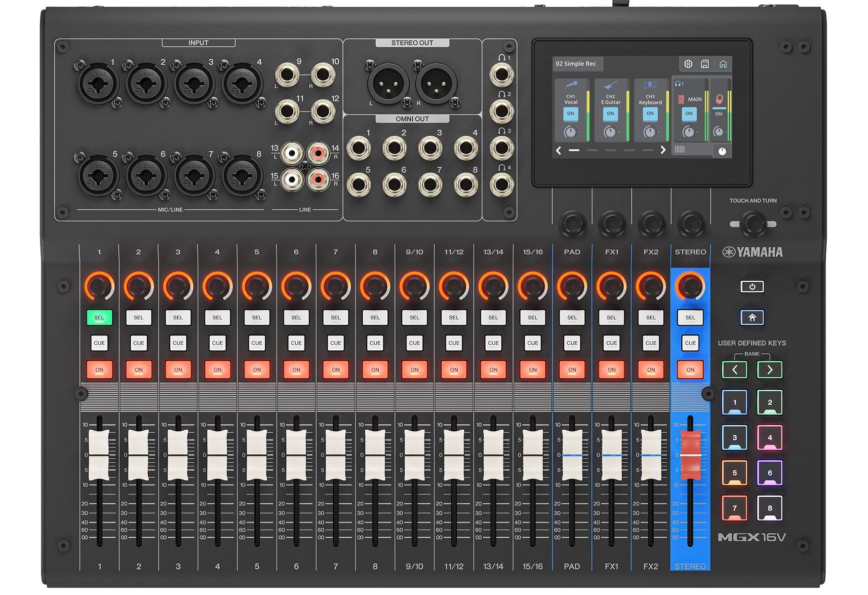Click the CUE button on channel 13/14
The width and height of the screenshot is (868, 595).
coord(493,343)
